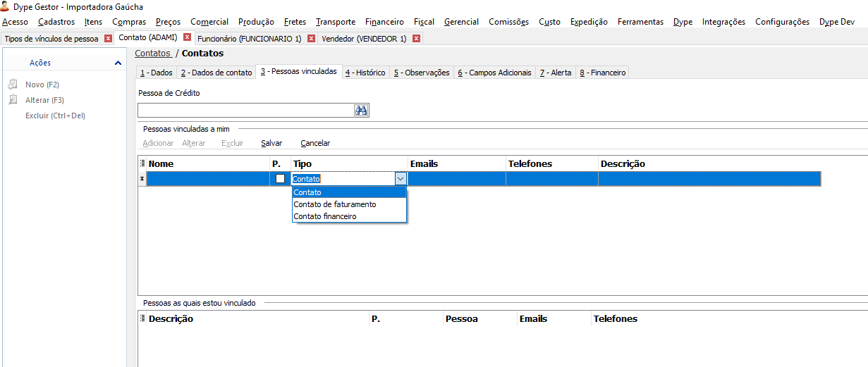Click the Descrição cell of the new row
The image size is (868, 367).
click(x=709, y=179)
